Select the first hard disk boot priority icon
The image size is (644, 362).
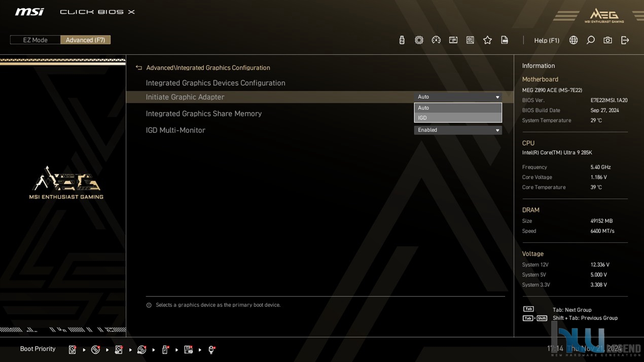tap(73, 349)
